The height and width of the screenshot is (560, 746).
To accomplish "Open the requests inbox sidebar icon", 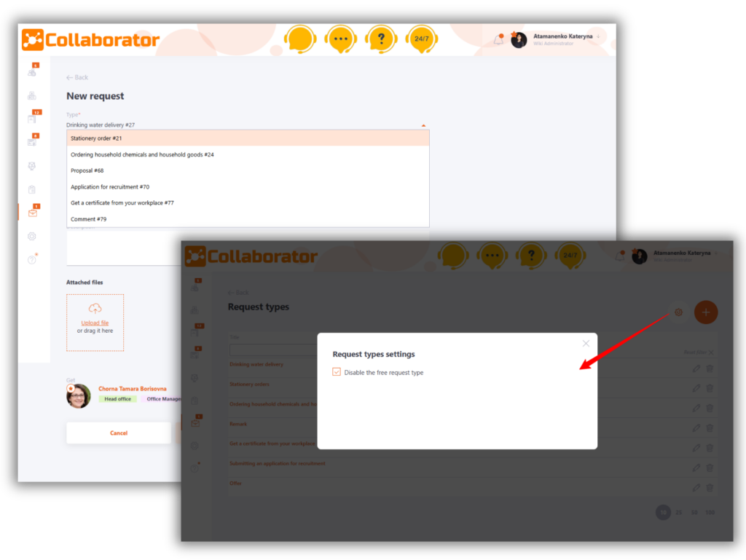I will pos(33,213).
